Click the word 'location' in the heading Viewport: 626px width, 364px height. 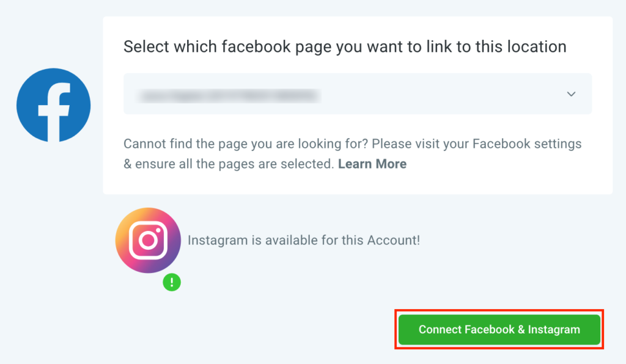[537, 46]
